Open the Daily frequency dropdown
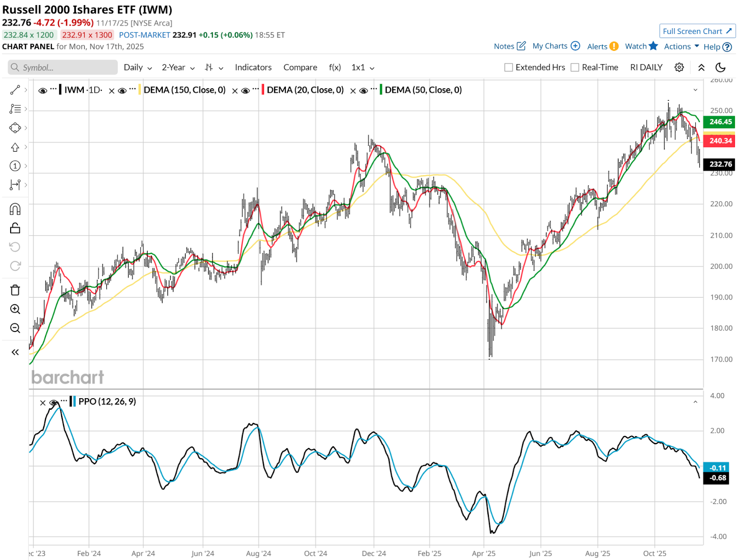 [x=138, y=68]
